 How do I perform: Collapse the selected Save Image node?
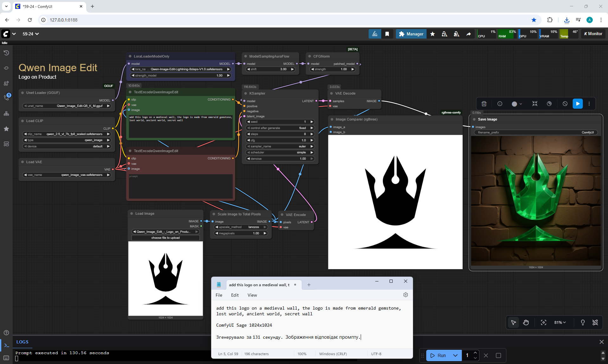(x=474, y=120)
